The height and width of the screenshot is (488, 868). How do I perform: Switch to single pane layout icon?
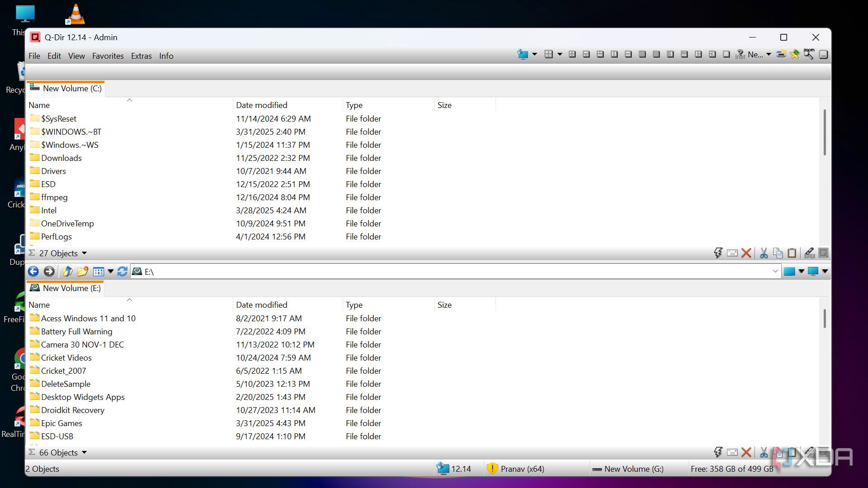pyautogui.click(x=726, y=54)
